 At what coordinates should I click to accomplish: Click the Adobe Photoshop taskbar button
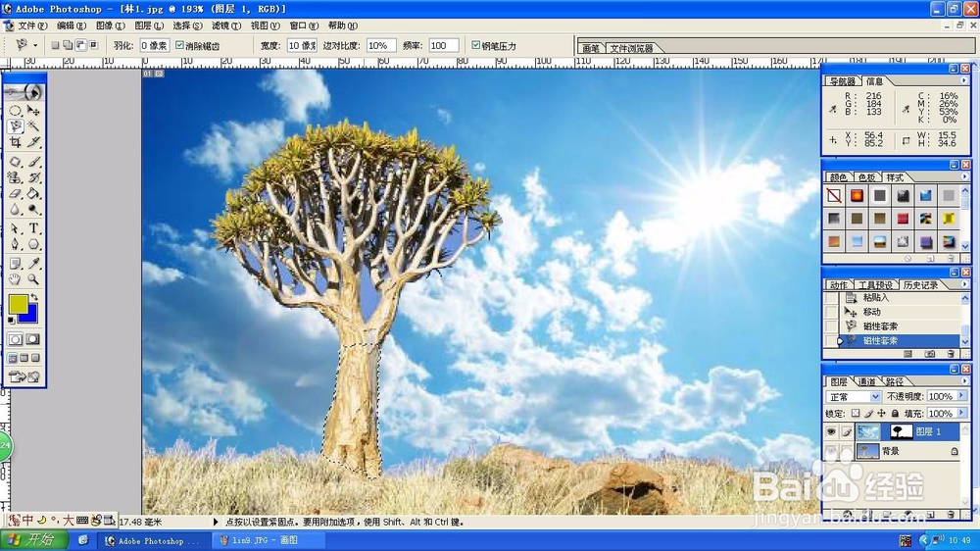click(153, 540)
